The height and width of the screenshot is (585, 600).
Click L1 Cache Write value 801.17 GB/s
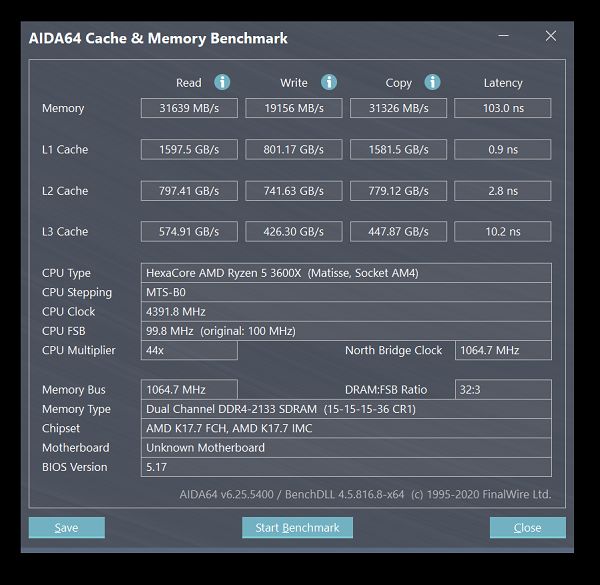click(293, 149)
